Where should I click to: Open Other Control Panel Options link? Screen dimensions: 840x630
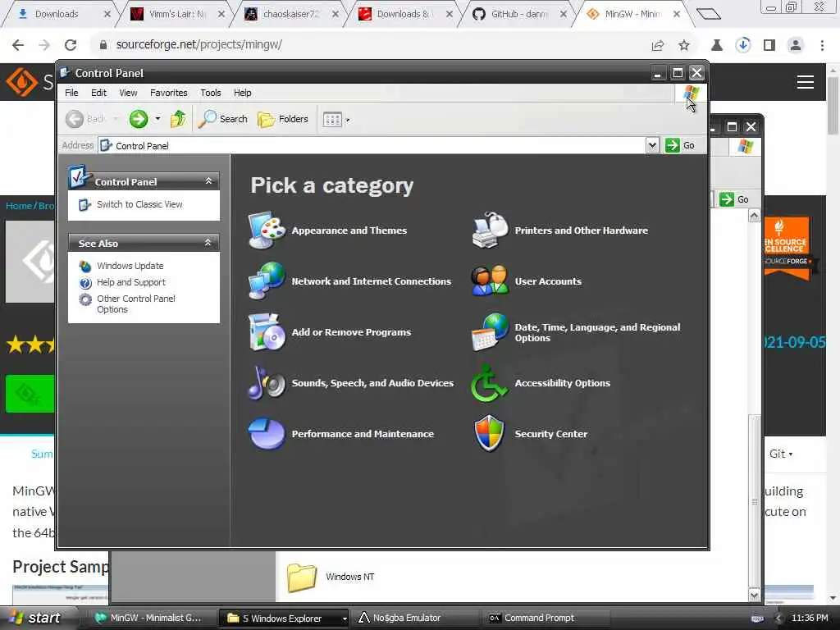pyautogui.click(x=136, y=304)
